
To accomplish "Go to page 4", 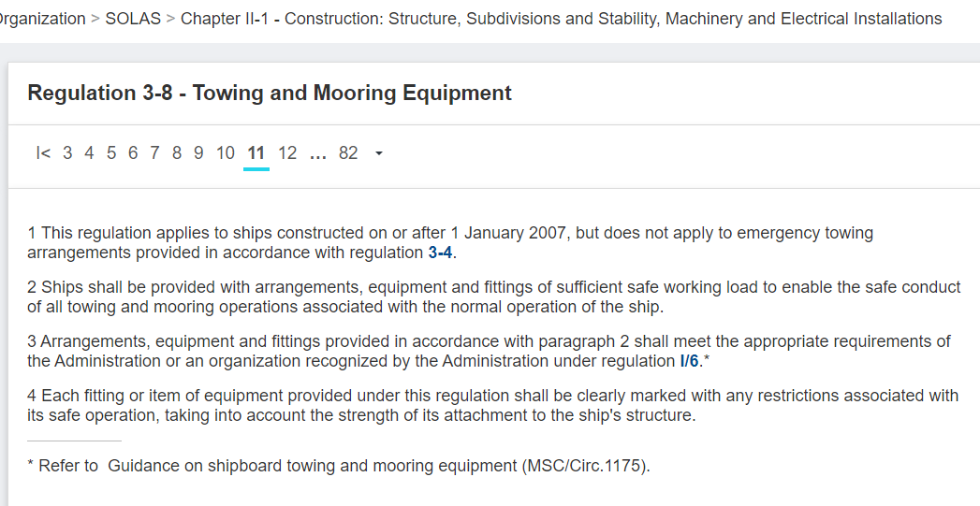I will pos(89,153).
